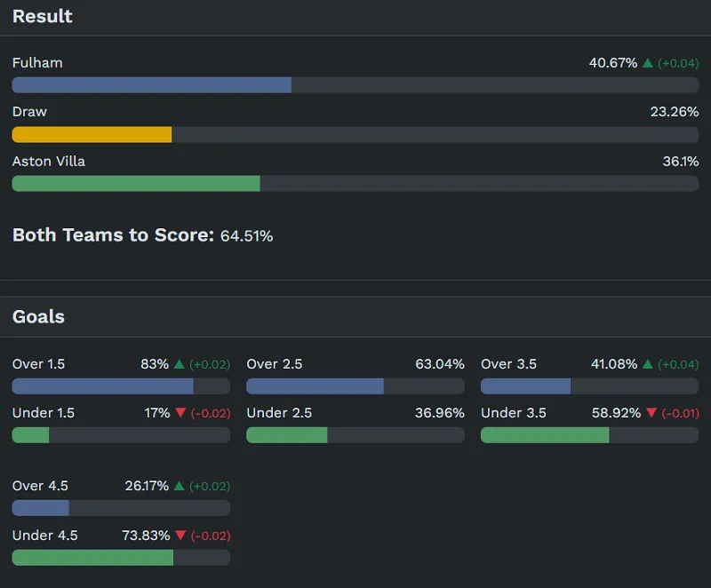Click the Aston Villa team name
This screenshot has height=588, width=711.
[x=49, y=162]
